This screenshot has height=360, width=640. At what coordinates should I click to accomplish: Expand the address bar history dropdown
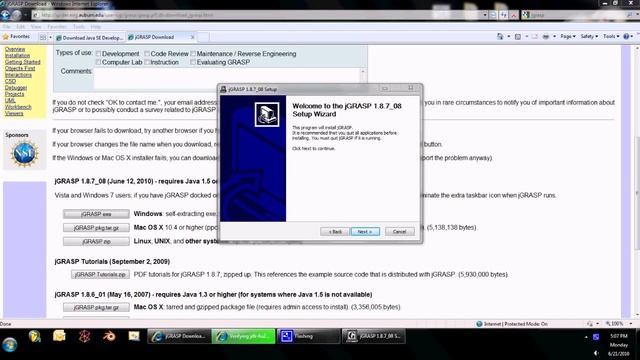pos(485,15)
